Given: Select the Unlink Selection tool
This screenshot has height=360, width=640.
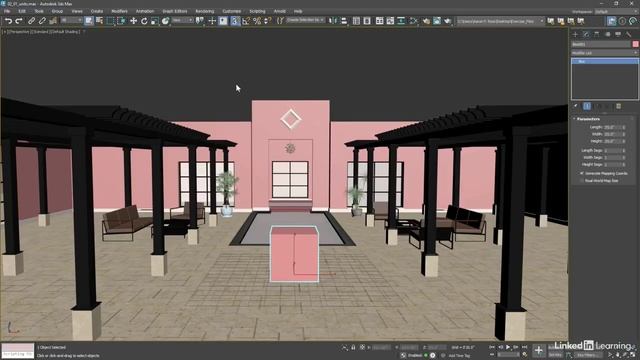Looking at the screenshot, I should pyautogui.click(x=42, y=21).
